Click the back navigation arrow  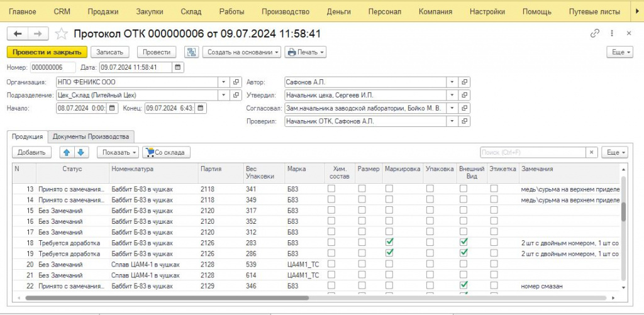18,34
